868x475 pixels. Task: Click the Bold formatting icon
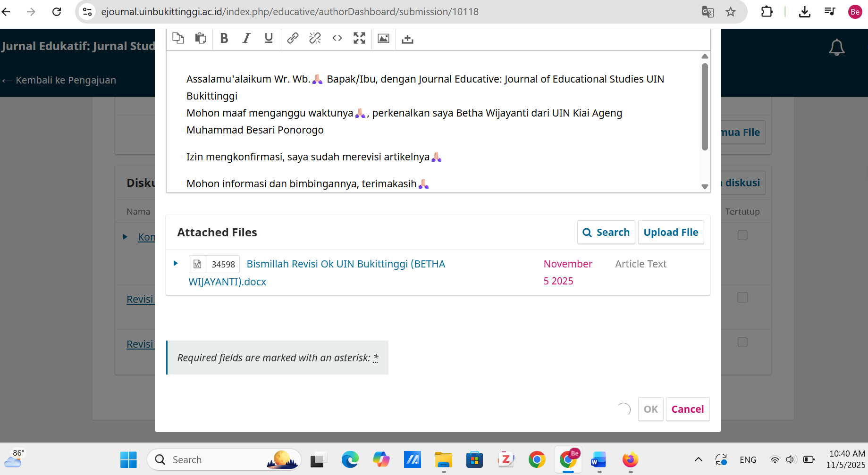(x=224, y=39)
